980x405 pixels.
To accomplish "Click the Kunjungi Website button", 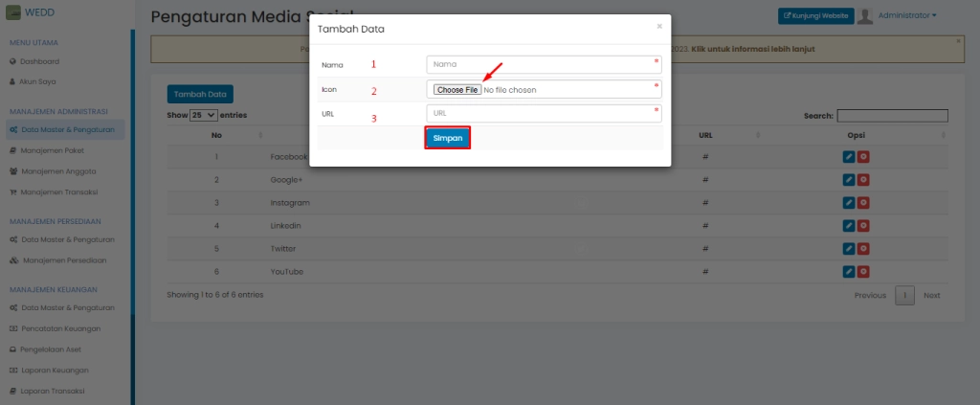I will 814,15.
